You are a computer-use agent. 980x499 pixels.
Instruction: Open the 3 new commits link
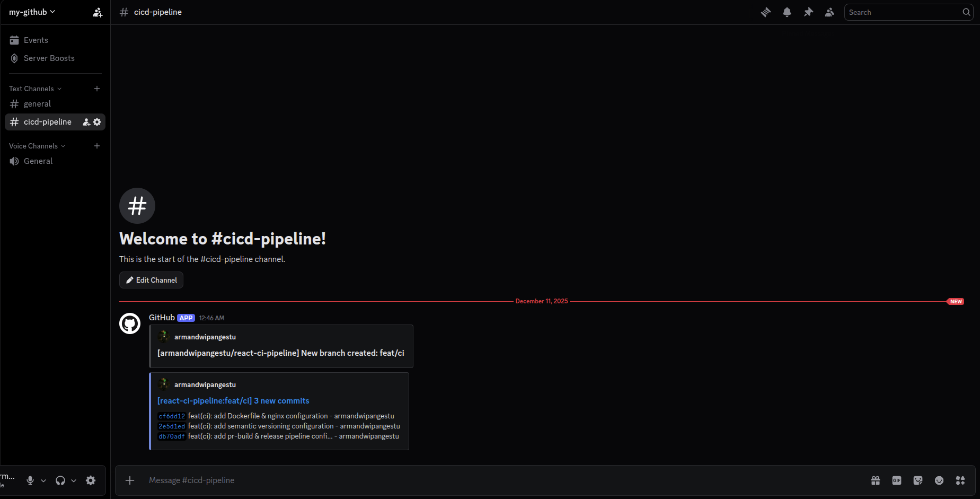(x=233, y=400)
